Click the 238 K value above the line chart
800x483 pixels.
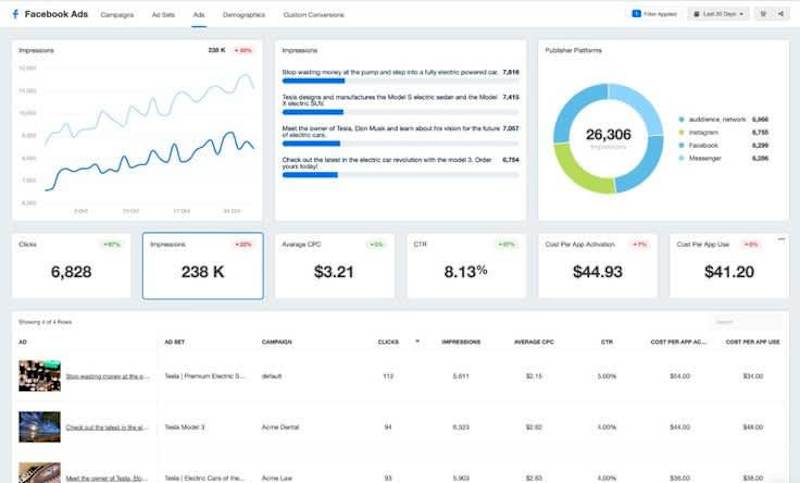(216, 50)
